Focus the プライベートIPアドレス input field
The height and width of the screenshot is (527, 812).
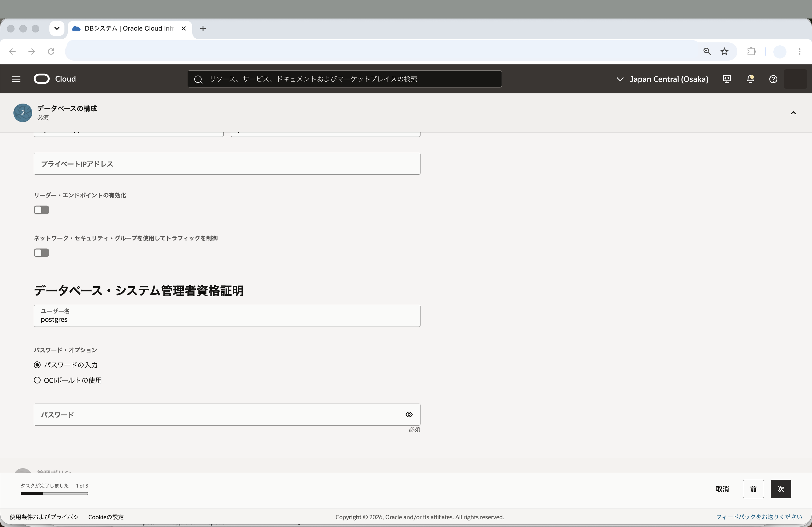[227, 164]
